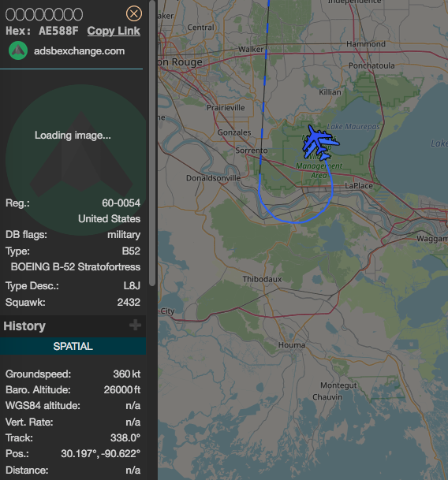Click the United States country text

pyautogui.click(x=109, y=219)
